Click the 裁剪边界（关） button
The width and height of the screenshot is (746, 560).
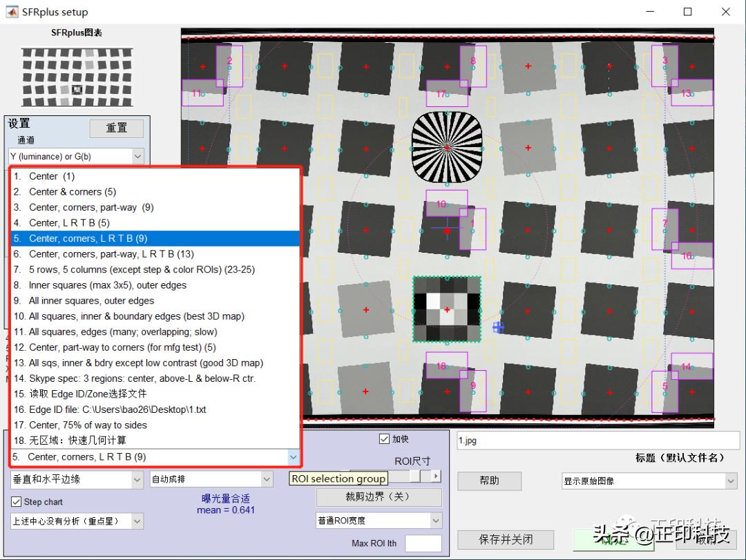click(379, 496)
